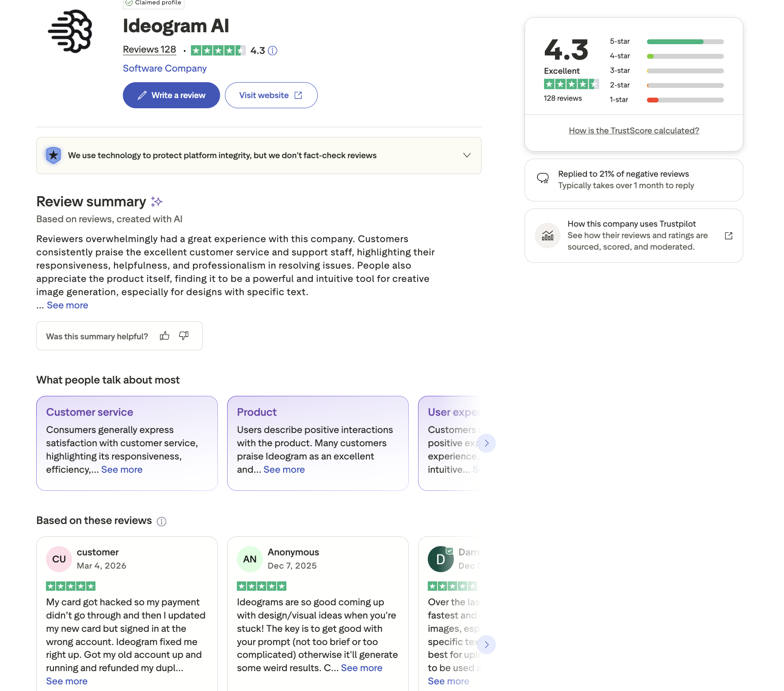This screenshot has height=691, width=784.
Task: Expand the review summary with See more
Action: 67,305
